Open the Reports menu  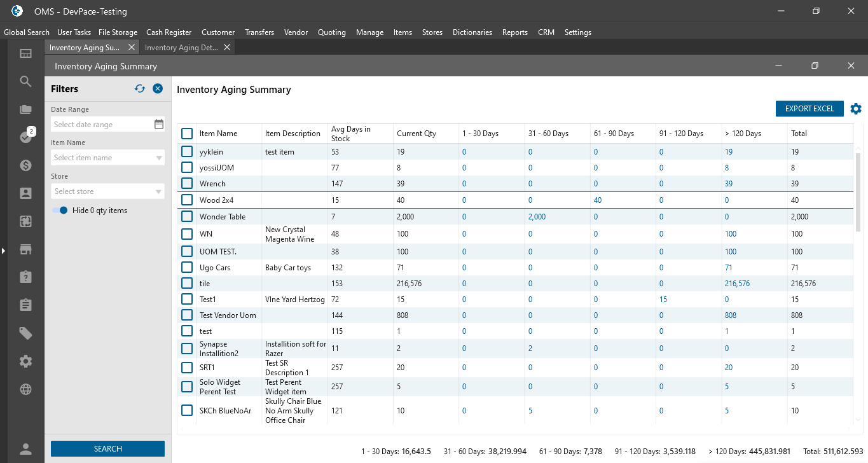pos(514,32)
